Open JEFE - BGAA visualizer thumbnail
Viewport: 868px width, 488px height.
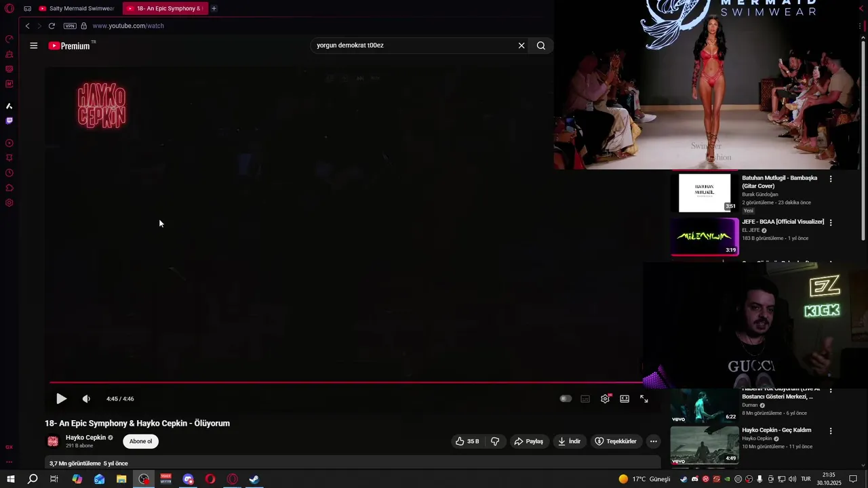[705, 237]
